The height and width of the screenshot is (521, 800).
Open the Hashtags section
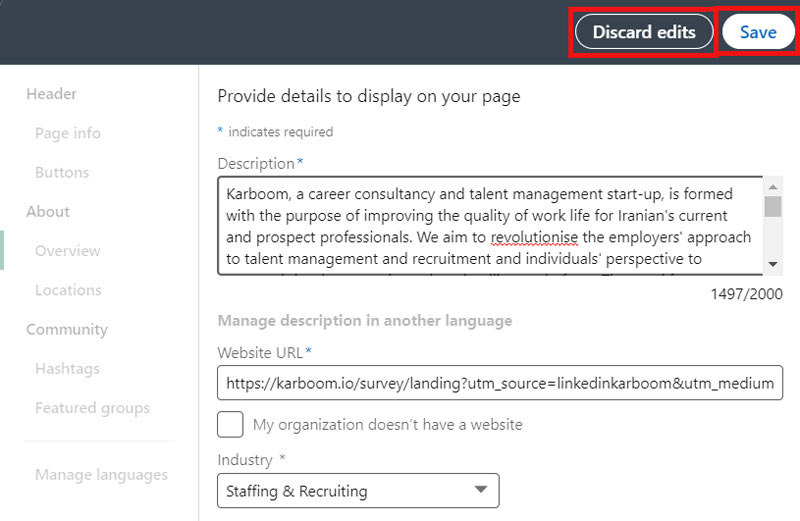67,369
